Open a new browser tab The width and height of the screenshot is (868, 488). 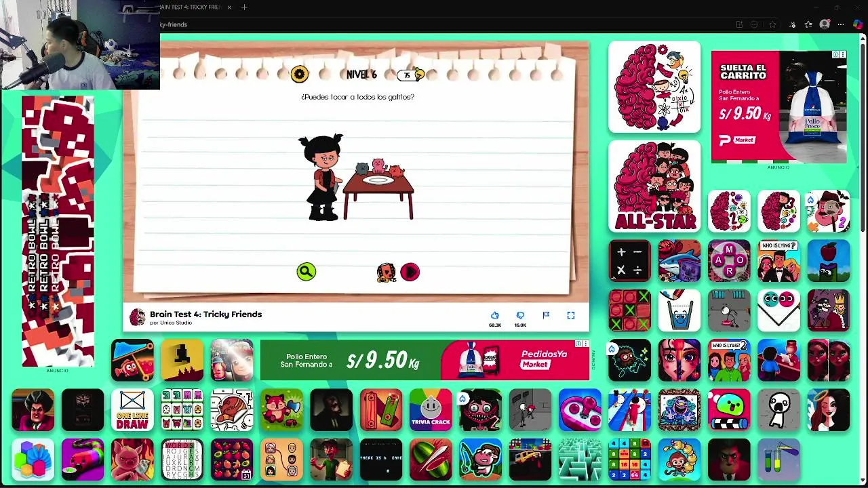point(244,7)
